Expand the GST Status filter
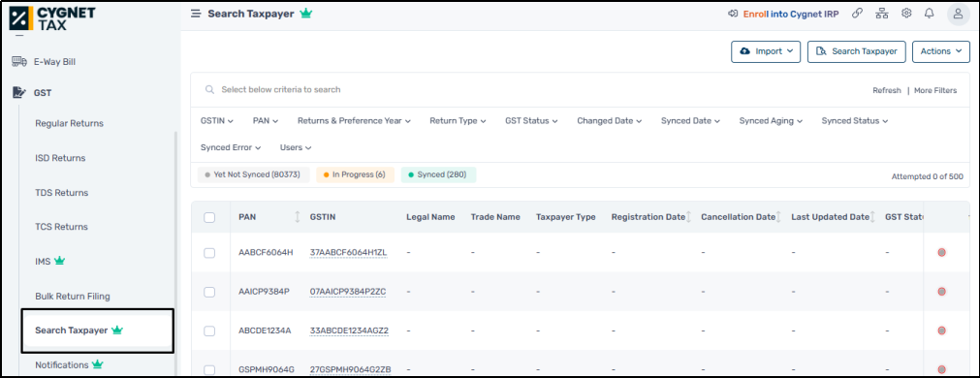 tap(532, 120)
